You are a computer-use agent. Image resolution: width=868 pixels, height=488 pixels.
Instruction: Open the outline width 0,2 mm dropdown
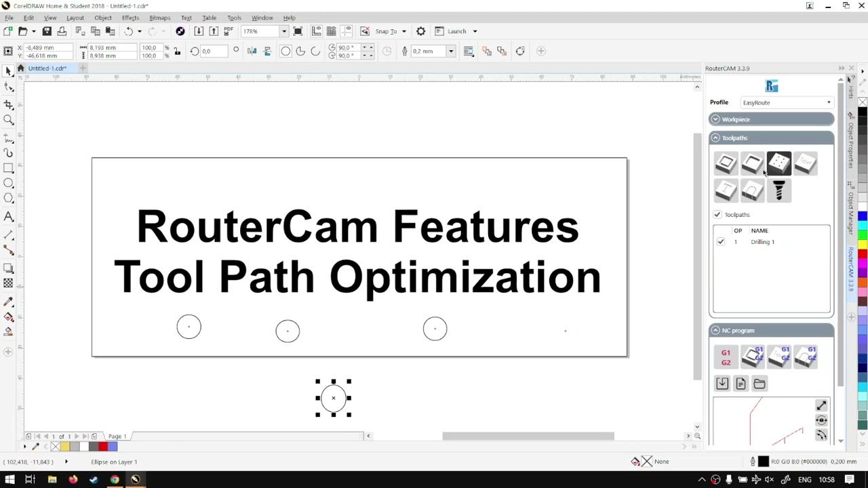(450, 52)
